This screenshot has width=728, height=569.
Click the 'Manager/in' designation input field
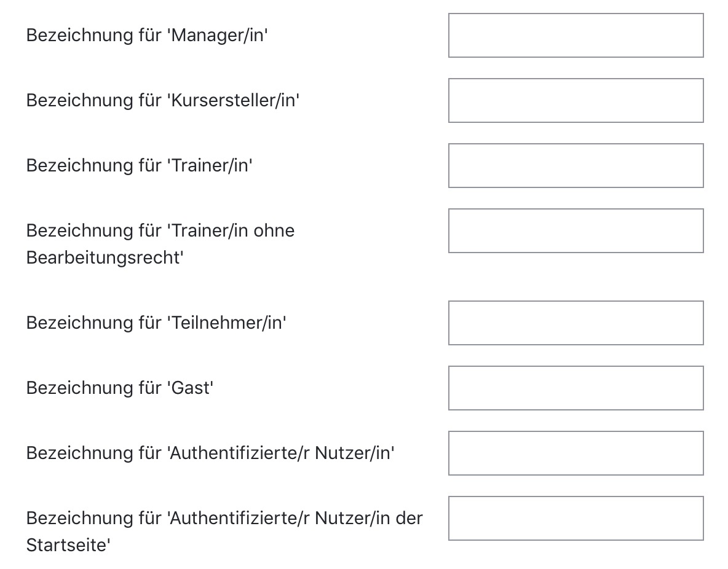pyautogui.click(x=576, y=36)
